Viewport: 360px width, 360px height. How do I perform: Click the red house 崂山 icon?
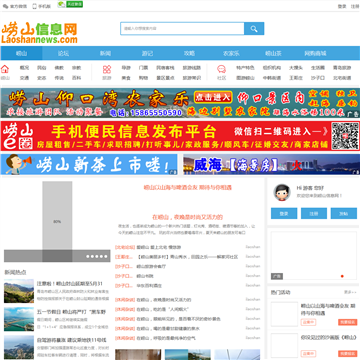click(5, 69)
